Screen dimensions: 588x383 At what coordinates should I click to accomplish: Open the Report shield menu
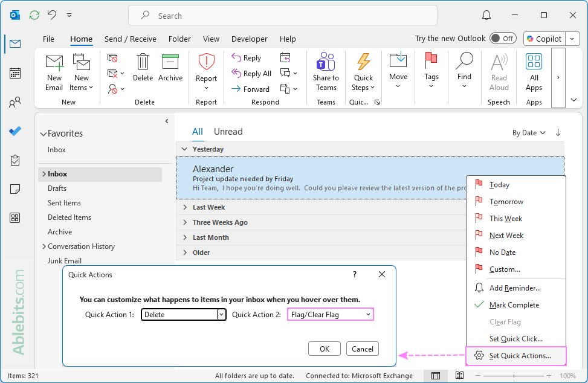coord(206,72)
